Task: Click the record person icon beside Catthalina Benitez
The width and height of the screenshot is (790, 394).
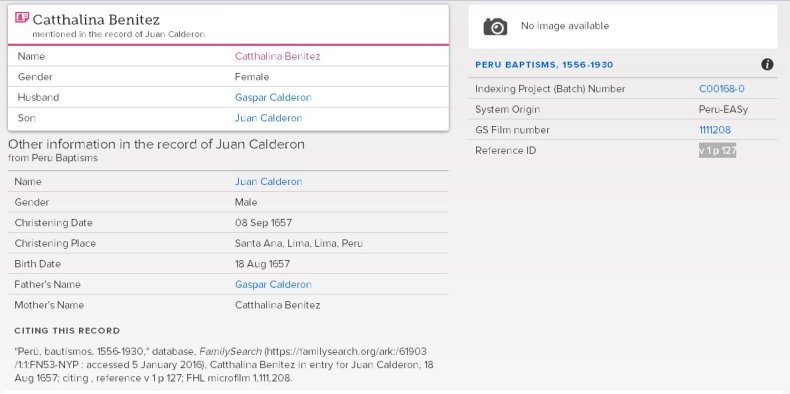Action: (x=22, y=18)
